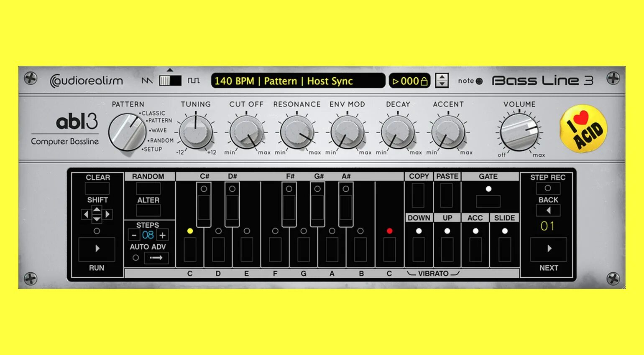Screen dimensions: 644x355
Task: Select the D white key
Action: 218,249
